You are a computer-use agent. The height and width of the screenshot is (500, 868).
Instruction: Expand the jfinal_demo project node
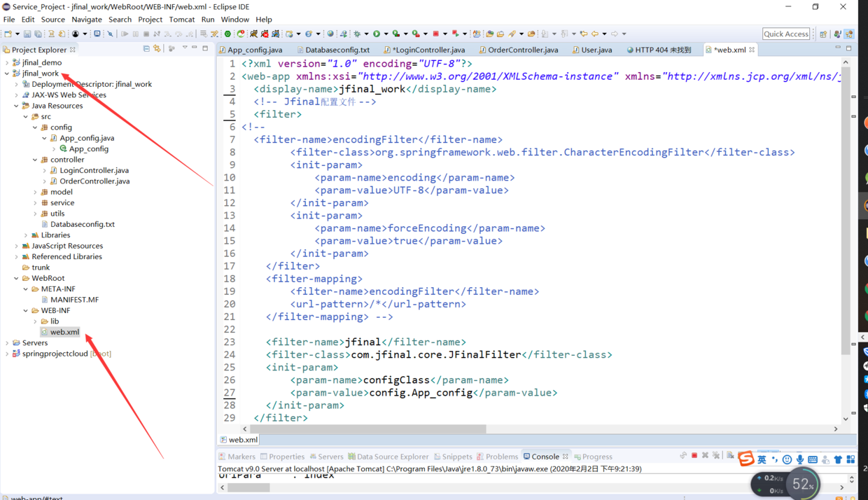pyautogui.click(x=8, y=62)
